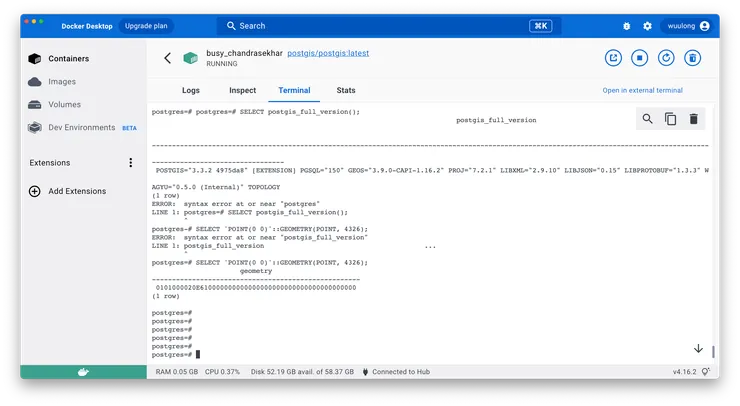Screen dimensions: 740x406
Task: Open container in browser icon button
Action: pos(613,58)
